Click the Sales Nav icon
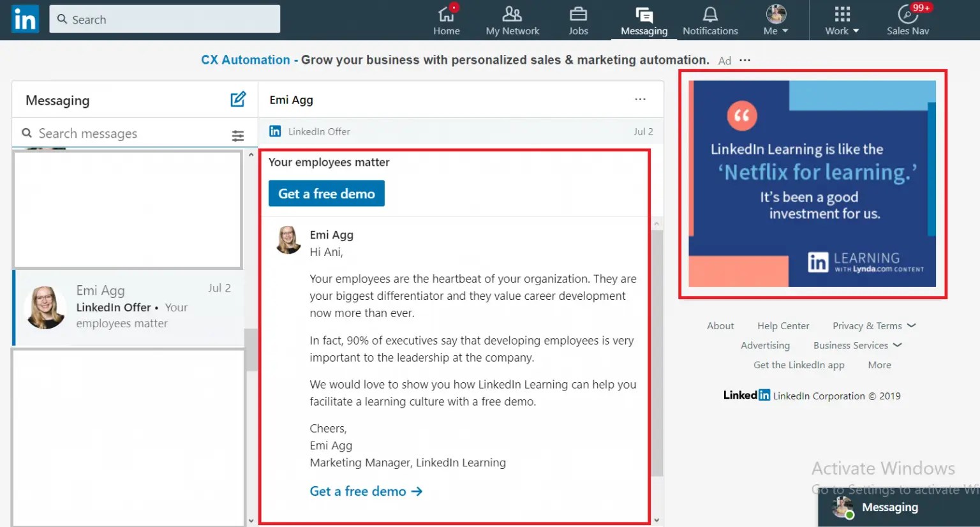This screenshot has width=980, height=527. click(x=909, y=15)
